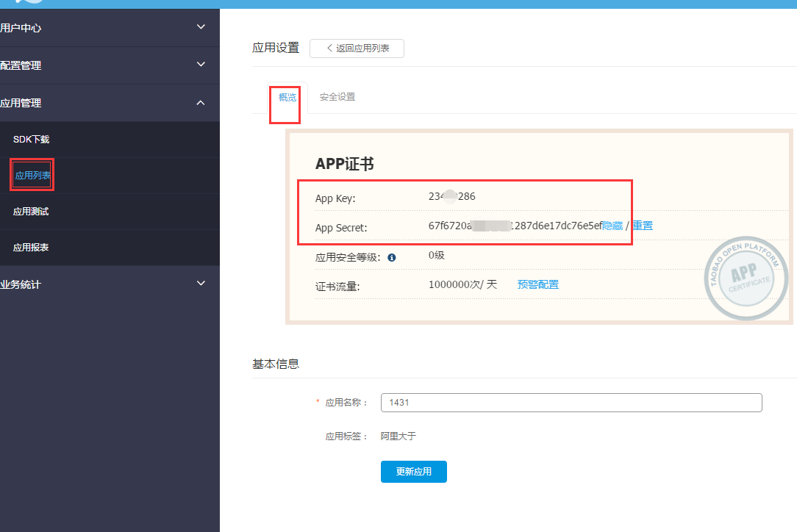Click the info icon beside 应用安全等级
Screen dimensions: 797x532
[x=392, y=257]
